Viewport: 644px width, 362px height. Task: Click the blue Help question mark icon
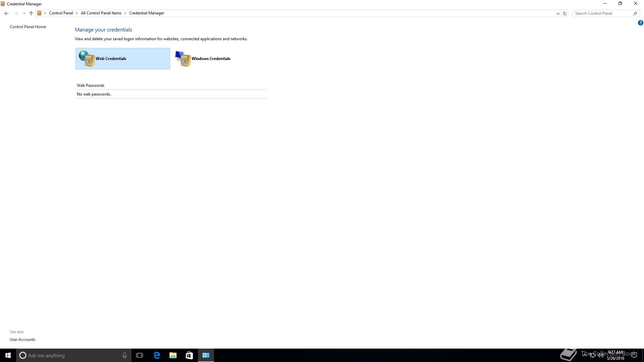click(640, 23)
